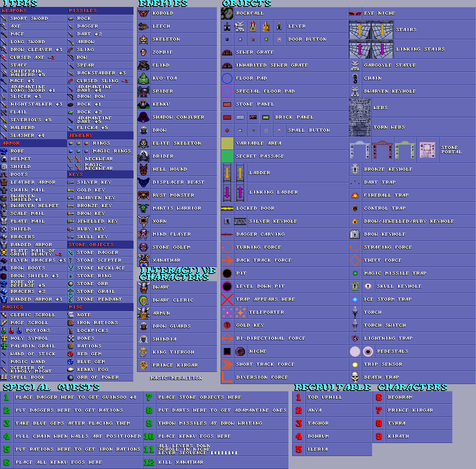
Task: Click the Lightning Trap icon
Action: pyautogui.click(x=355, y=339)
